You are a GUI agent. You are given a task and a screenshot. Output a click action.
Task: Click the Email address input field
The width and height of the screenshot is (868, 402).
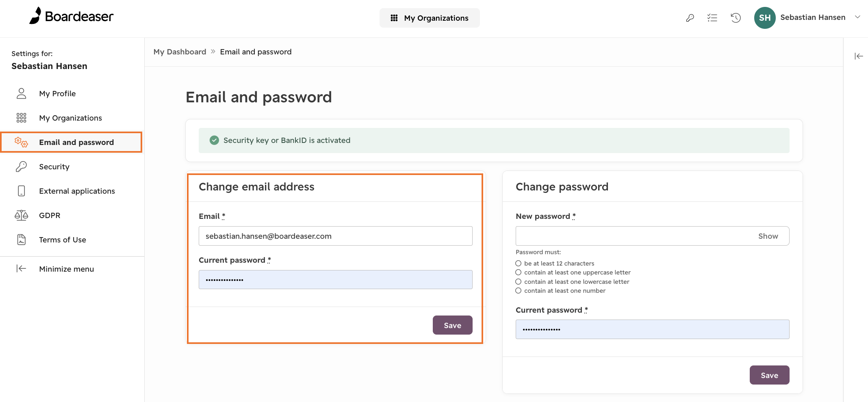(335, 236)
